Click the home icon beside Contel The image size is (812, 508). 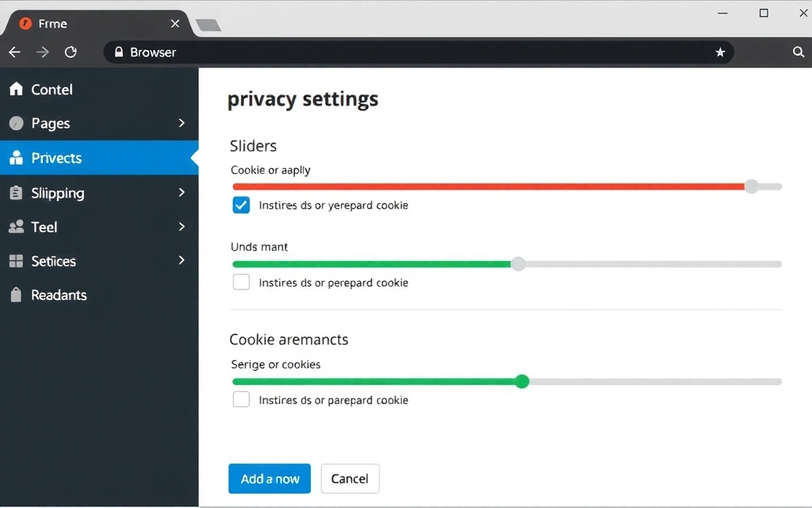coord(16,90)
